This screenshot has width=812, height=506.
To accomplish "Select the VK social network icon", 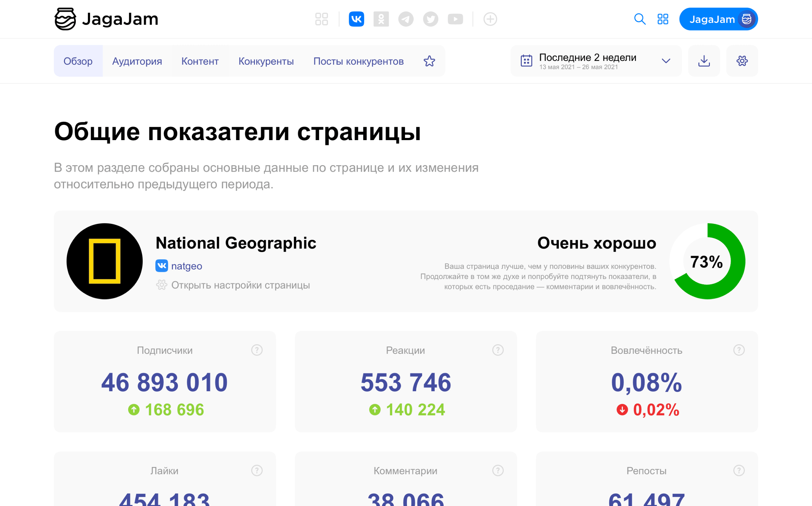I will 356,19.
